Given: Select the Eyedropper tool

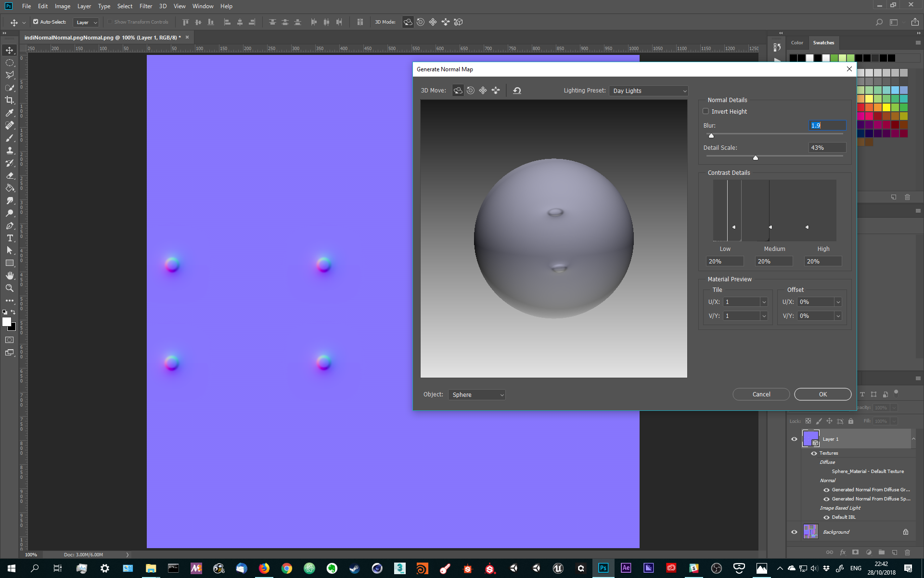Looking at the screenshot, I should 10,113.
